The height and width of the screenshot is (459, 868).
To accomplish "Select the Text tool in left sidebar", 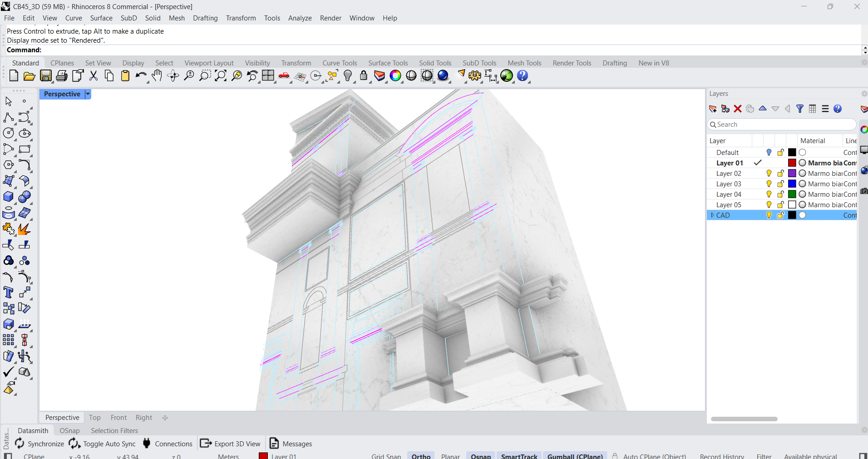I will (8, 293).
